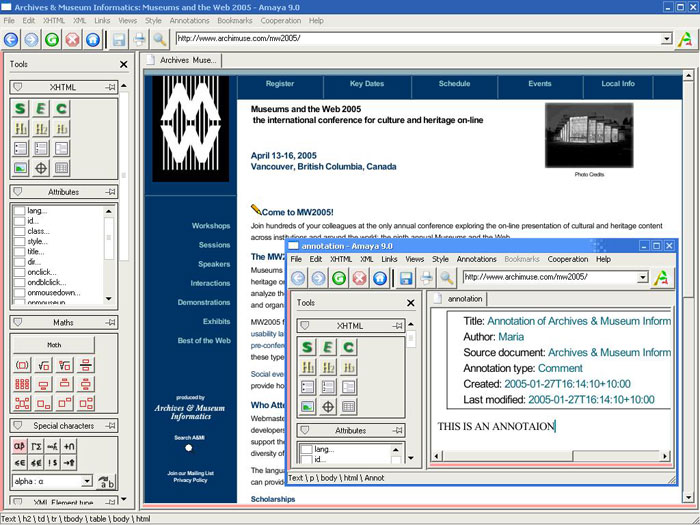The height and width of the screenshot is (525, 700).
Task: Open annotation window URL dropdown arrow
Action: point(642,277)
